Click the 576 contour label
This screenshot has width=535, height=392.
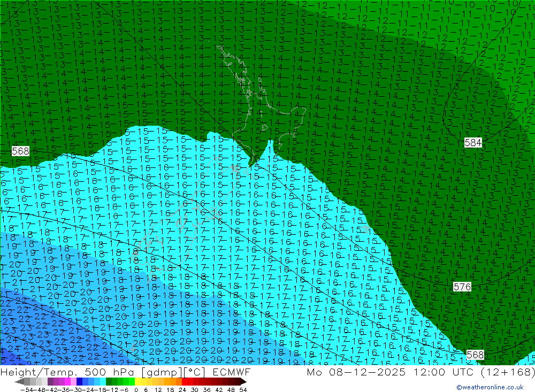tap(462, 287)
